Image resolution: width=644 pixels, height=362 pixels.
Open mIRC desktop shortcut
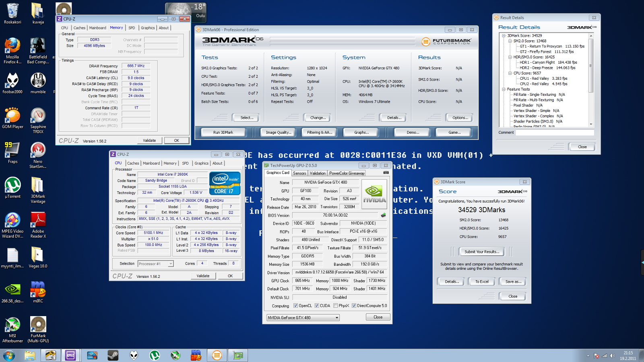tap(38, 292)
